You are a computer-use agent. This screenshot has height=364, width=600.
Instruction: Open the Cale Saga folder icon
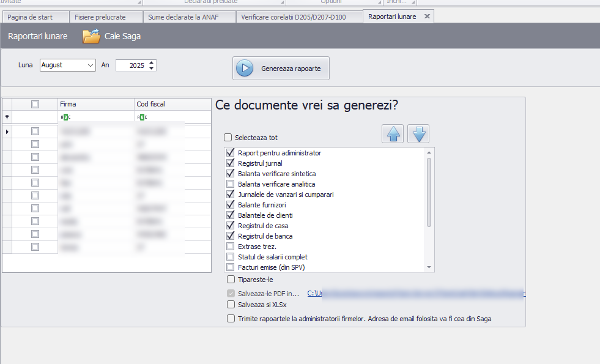pos(91,37)
